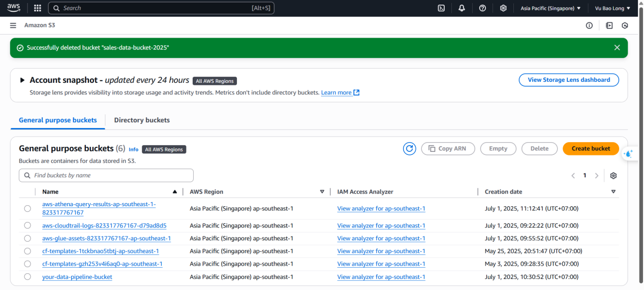Click the creation date May 3, 2025, 09:28:35

coord(532,264)
